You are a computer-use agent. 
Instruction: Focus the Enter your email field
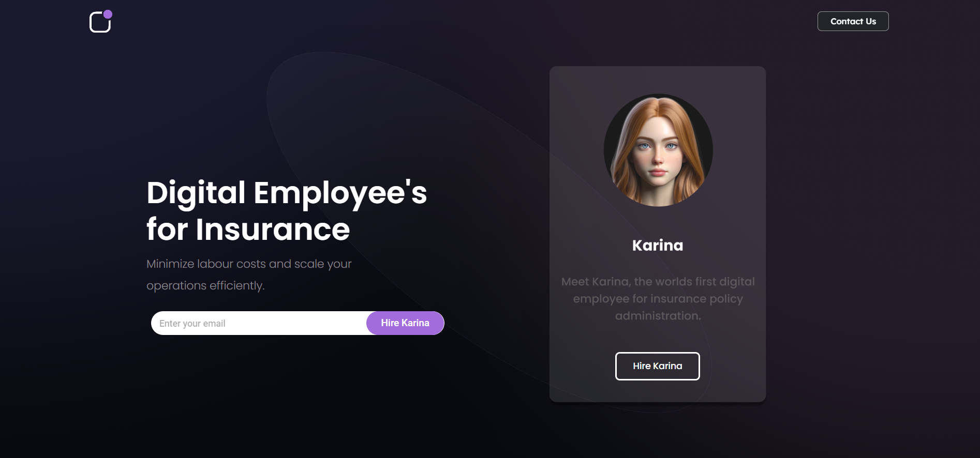pos(259,323)
